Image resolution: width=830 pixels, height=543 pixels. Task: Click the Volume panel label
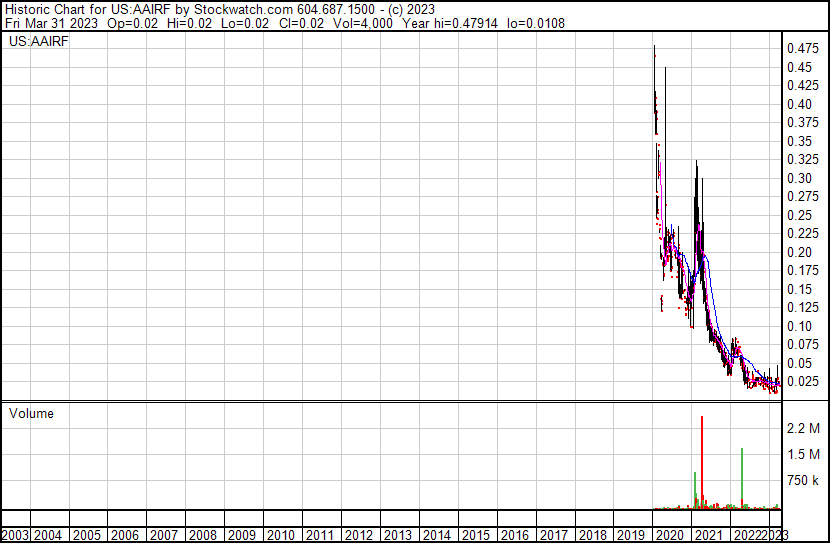31,413
